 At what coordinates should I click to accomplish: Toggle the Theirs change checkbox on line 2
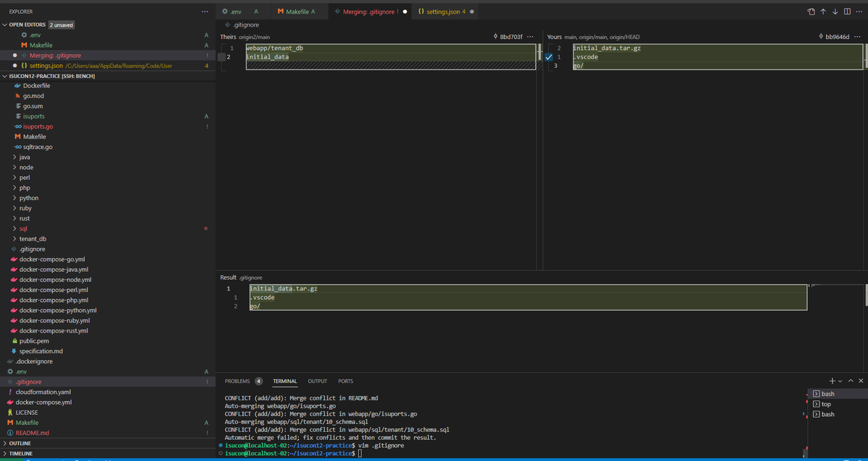click(222, 57)
